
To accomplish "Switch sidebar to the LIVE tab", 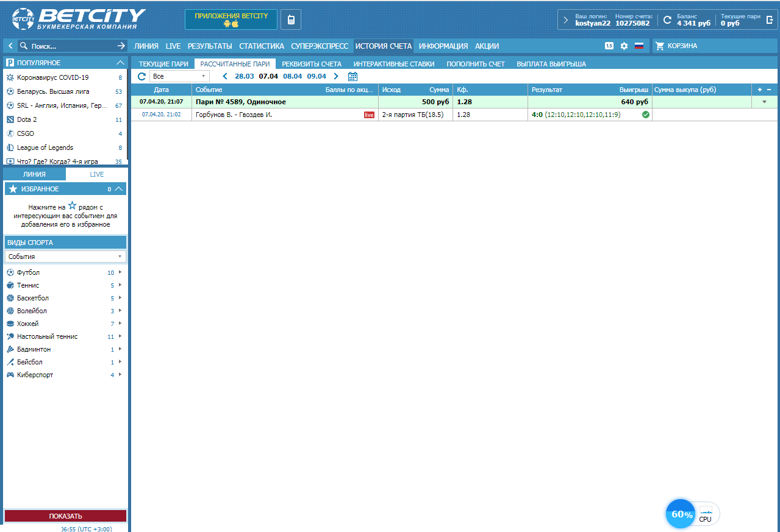I will 97,174.
